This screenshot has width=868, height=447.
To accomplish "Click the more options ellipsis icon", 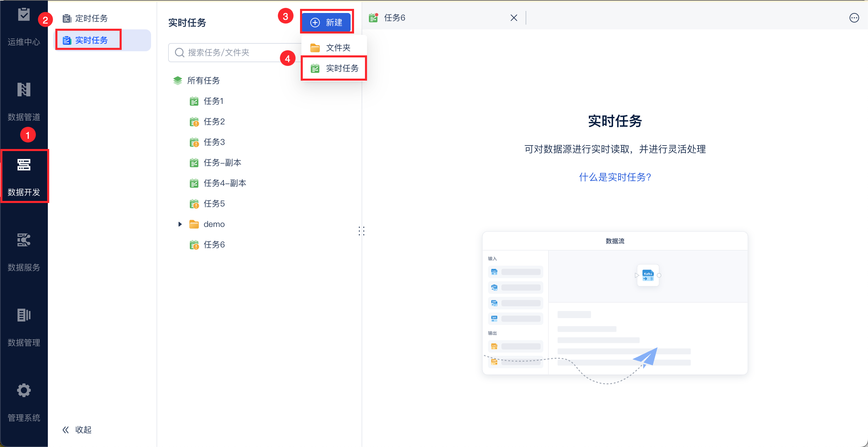I will click(x=854, y=18).
